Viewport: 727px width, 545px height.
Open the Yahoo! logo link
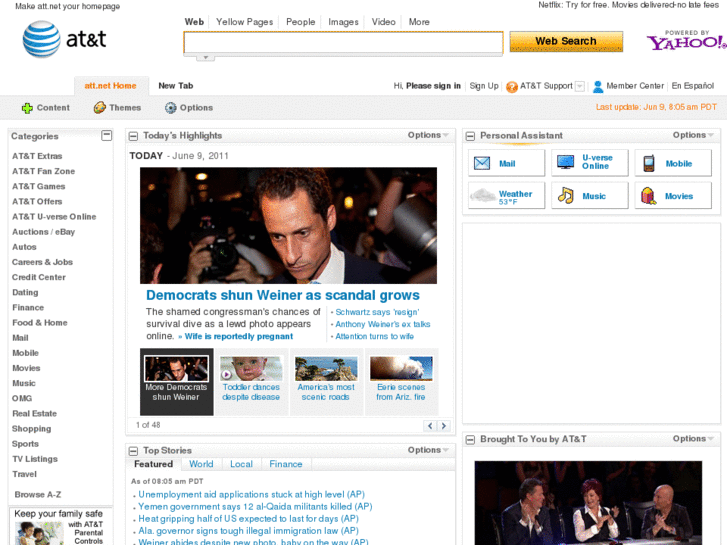point(687,42)
